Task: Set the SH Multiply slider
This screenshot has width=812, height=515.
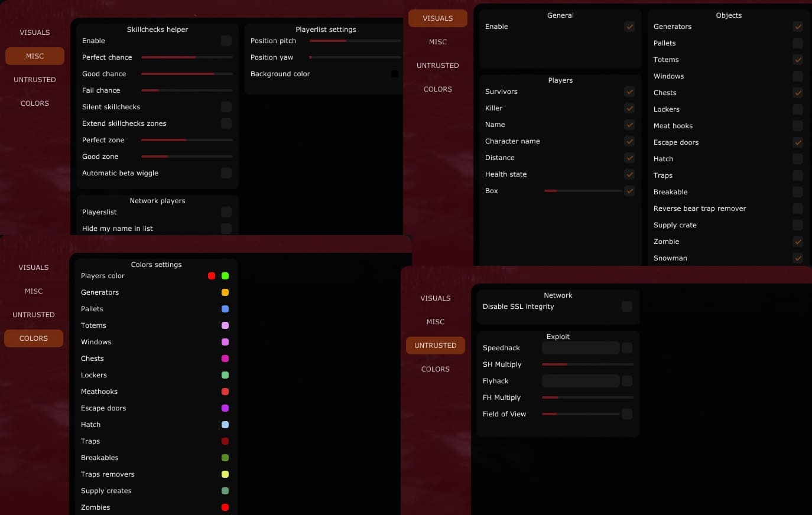Action: click(x=587, y=364)
